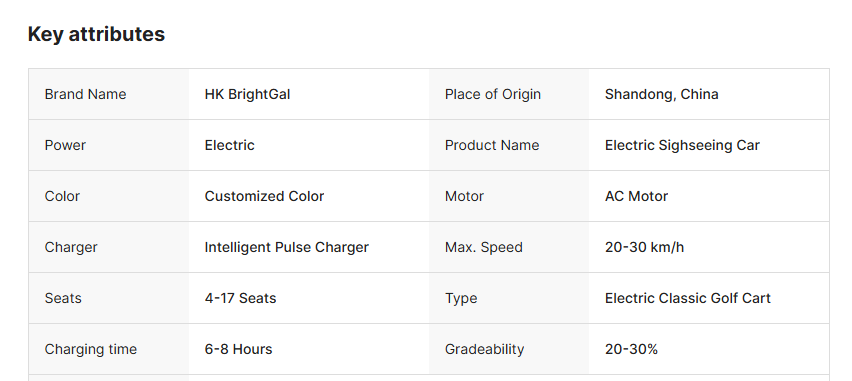Viewport: 852px width, 381px height.
Task: Click the Gradeability label
Action: (x=485, y=349)
